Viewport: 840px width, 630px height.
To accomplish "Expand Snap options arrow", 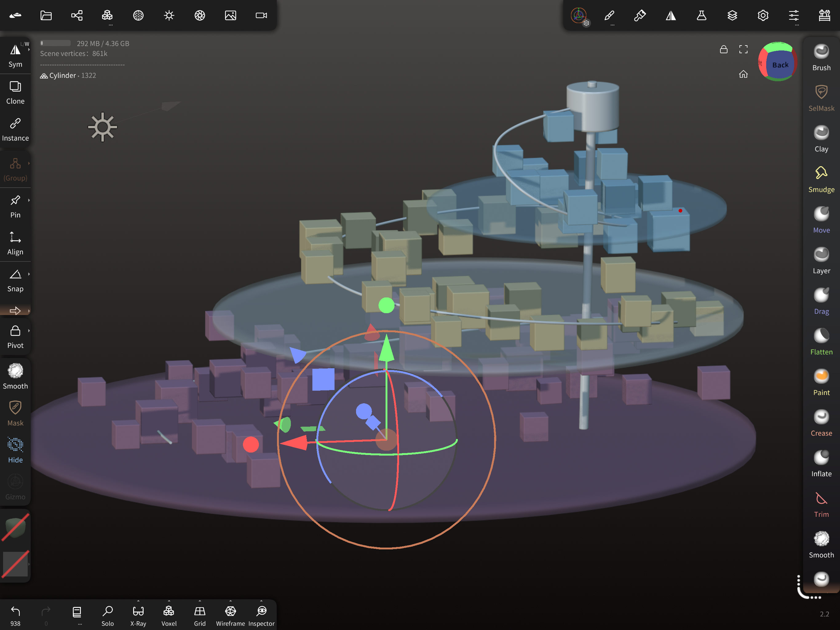I will tap(29, 274).
